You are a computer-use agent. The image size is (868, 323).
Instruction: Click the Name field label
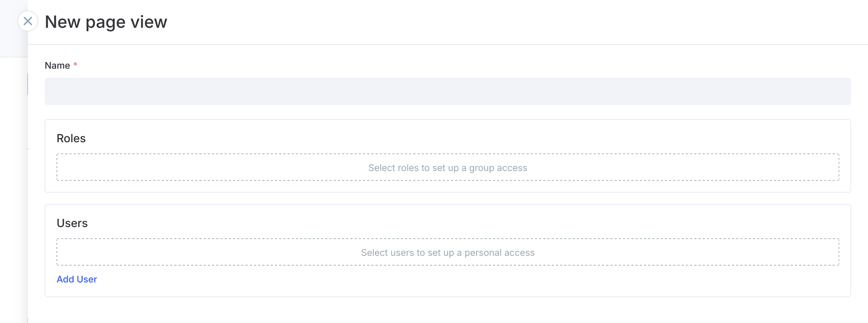pos(57,66)
